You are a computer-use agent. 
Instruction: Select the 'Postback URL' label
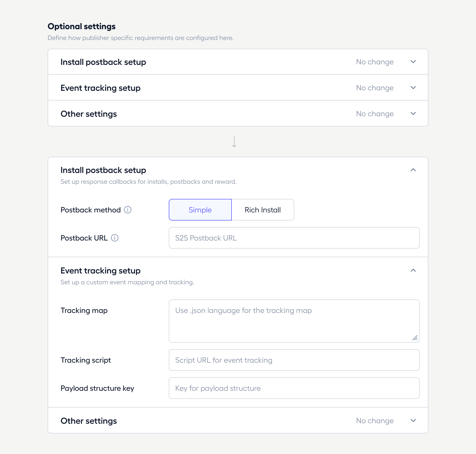pos(84,238)
